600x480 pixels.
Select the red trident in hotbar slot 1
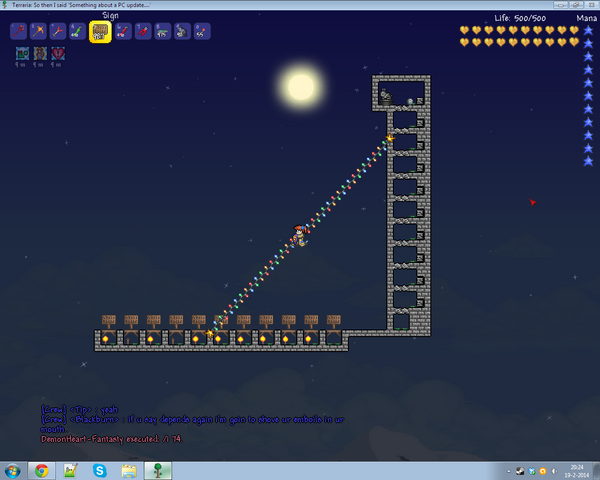pyautogui.click(x=18, y=31)
